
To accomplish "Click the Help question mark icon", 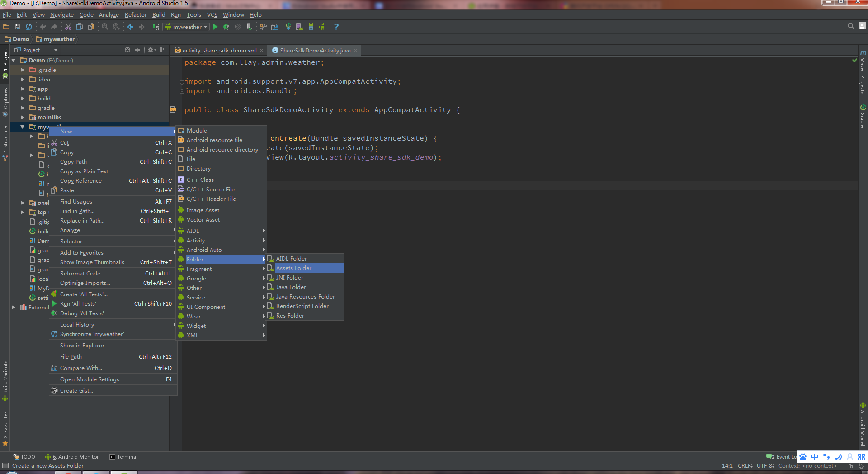I will [x=336, y=27].
